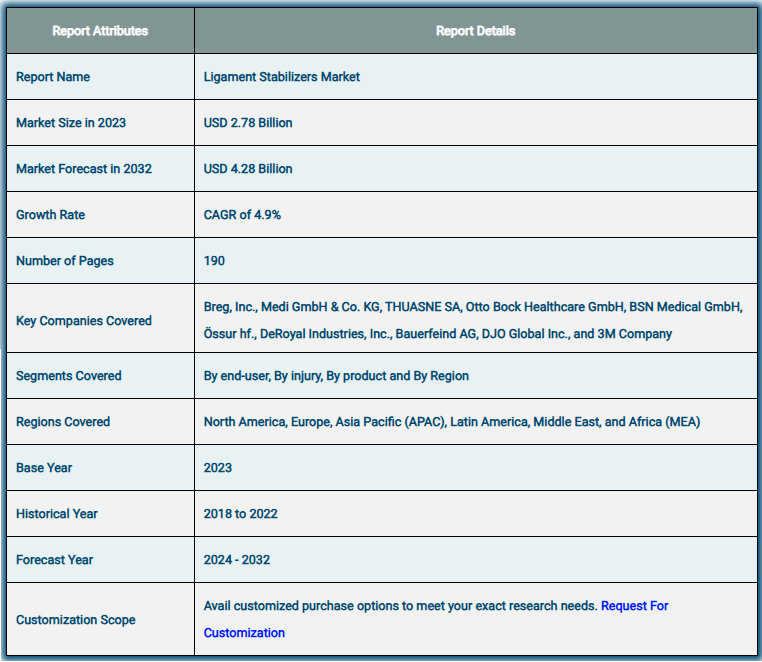Select the USD 2.78 Billion value
The image size is (762, 662).
pyautogui.click(x=248, y=122)
